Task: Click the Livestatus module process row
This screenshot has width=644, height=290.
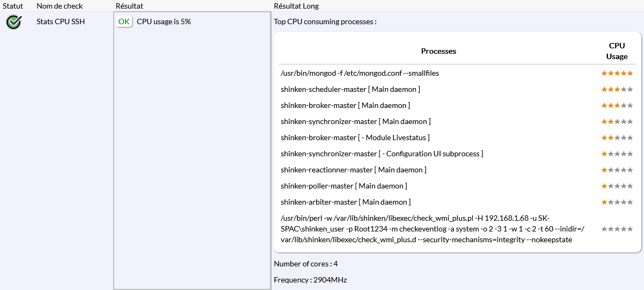Action: click(x=355, y=137)
